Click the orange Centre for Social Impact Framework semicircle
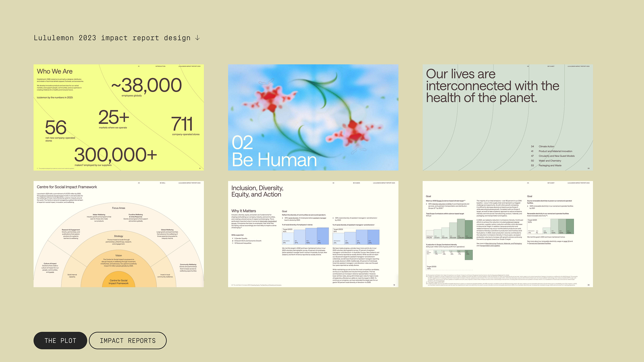The width and height of the screenshot is (644, 362). tap(119, 282)
